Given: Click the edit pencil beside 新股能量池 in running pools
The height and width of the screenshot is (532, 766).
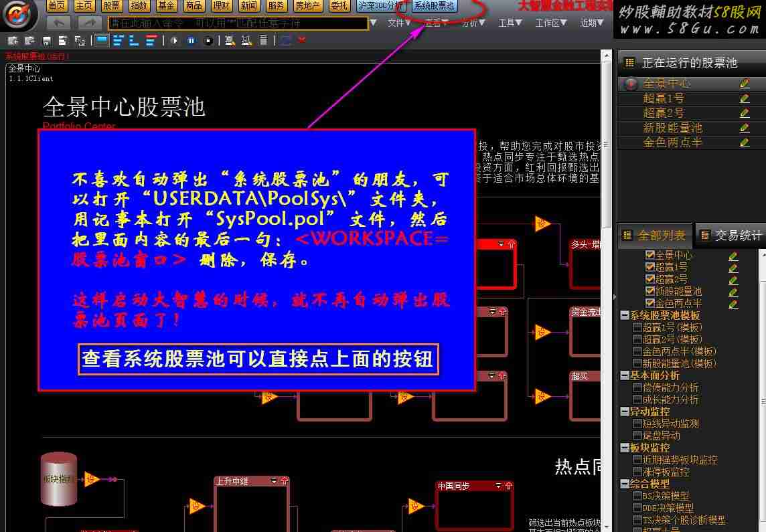Looking at the screenshot, I should 744,128.
